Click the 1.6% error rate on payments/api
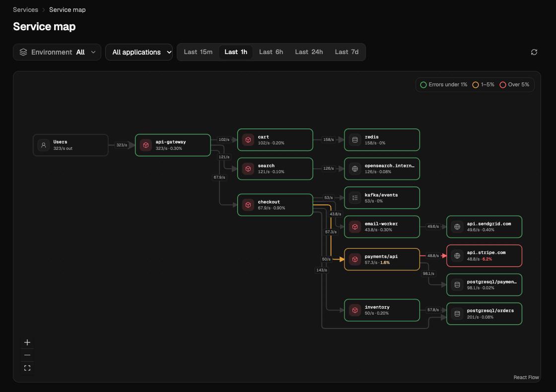 (385, 262)
